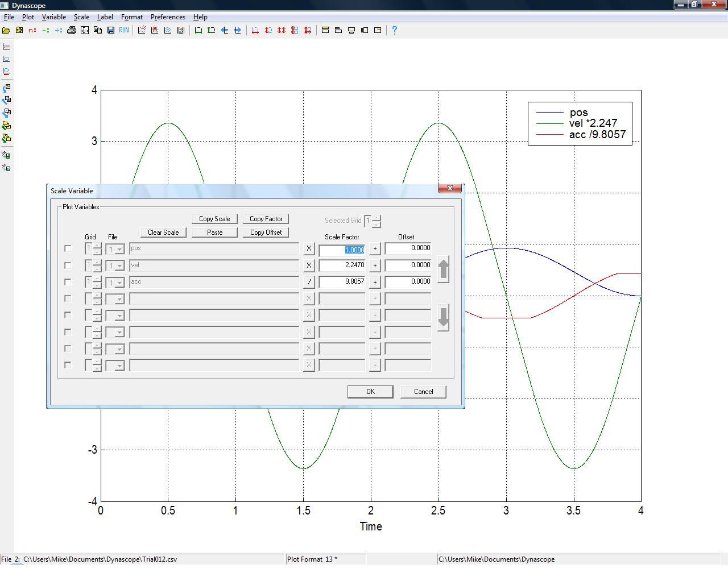Open the File dropdown for the pos row
Viewport: 728px width, 581px height.
121,249
